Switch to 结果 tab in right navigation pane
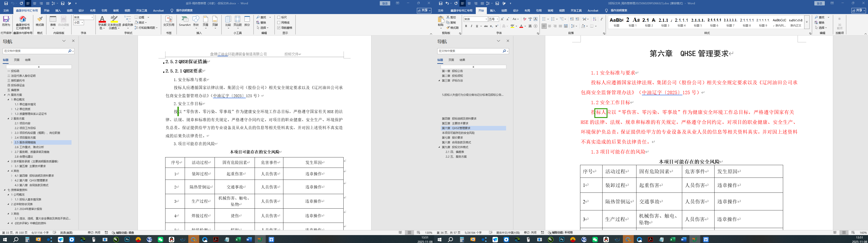Viewport: 868px width, 243px height. click(x=462, y=60)
